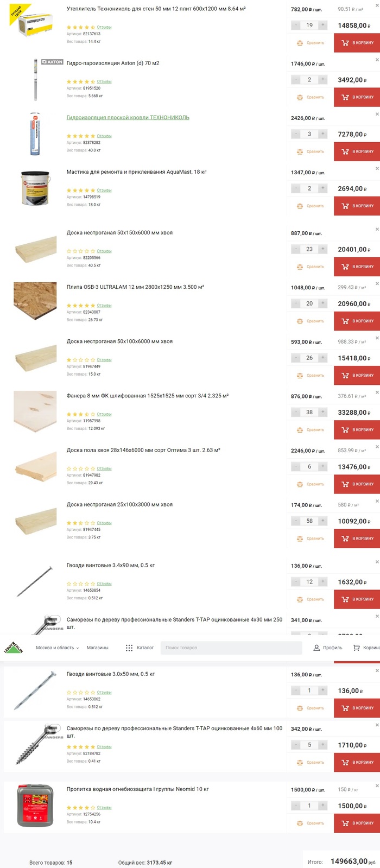Click the Leroy Merlin logo
Viewport: 380px width, 868px height.
[x=12, y=647]
